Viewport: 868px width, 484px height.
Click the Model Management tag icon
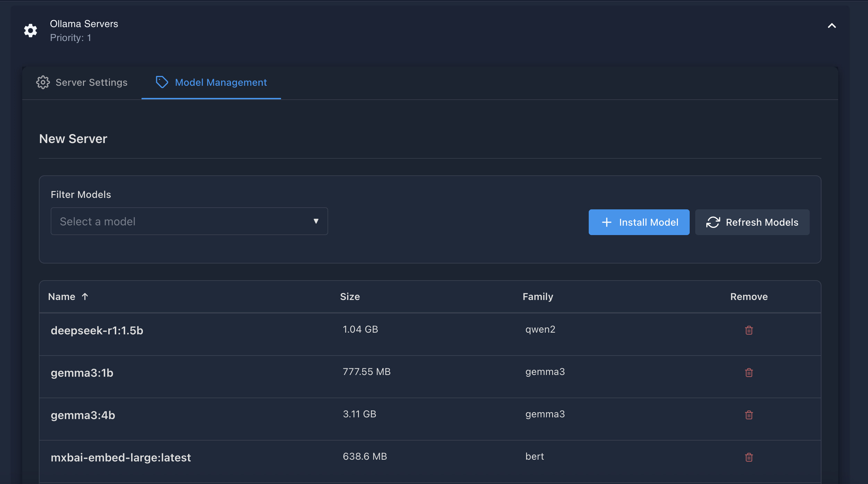coord(162,82)
